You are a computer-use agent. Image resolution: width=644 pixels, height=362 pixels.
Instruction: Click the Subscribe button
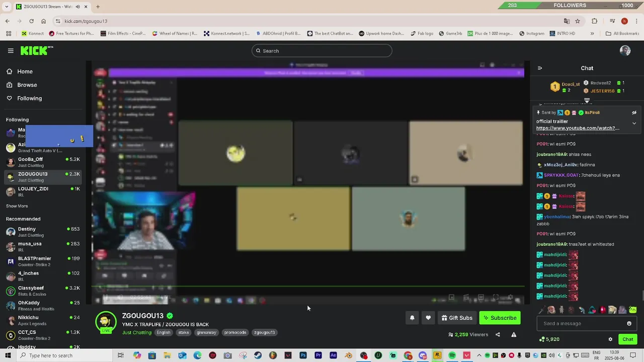pyautogui.click(x=500, y=318)
